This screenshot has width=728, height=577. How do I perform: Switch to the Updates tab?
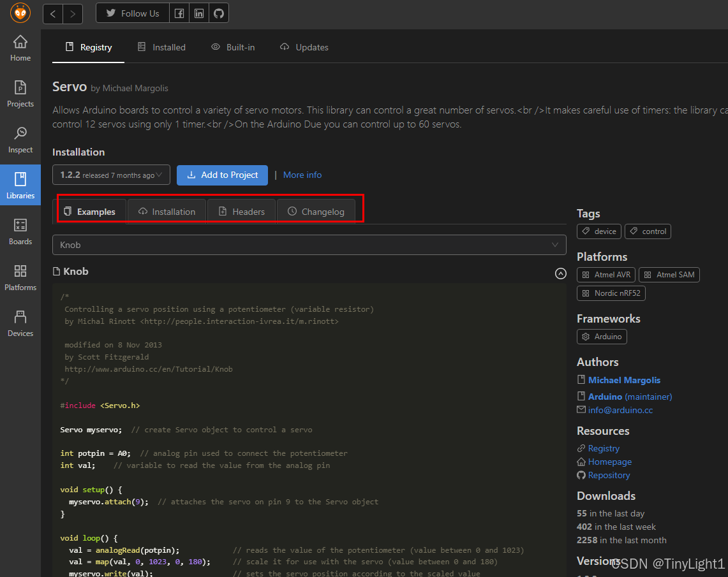304,47
